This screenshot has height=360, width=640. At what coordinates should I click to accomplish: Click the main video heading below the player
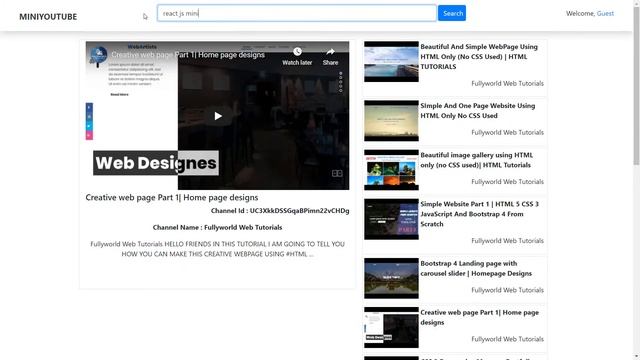click(x=172, y=198)
